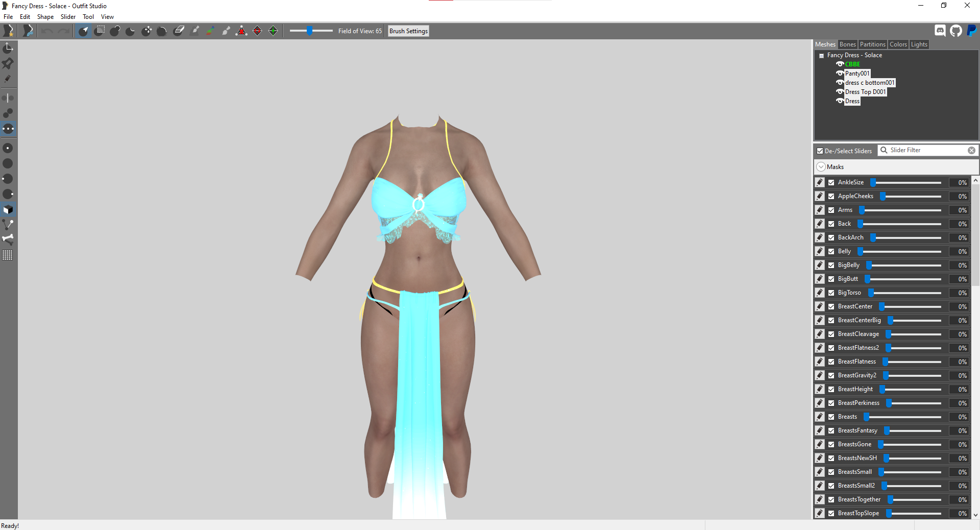This screenshot has width=980, height=530.
Task: Toggle Global Brush Collision with the three dots icon
Action: (x=8, y=129)
